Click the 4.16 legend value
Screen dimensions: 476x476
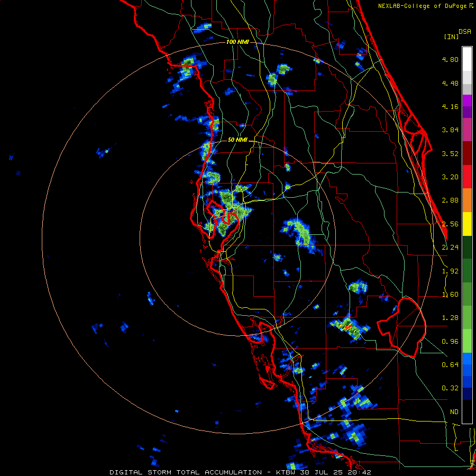(x=450, y=106)
